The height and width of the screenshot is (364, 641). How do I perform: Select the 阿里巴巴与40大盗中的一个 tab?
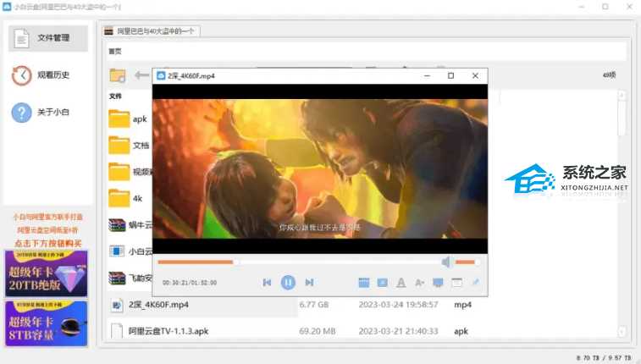151,31
